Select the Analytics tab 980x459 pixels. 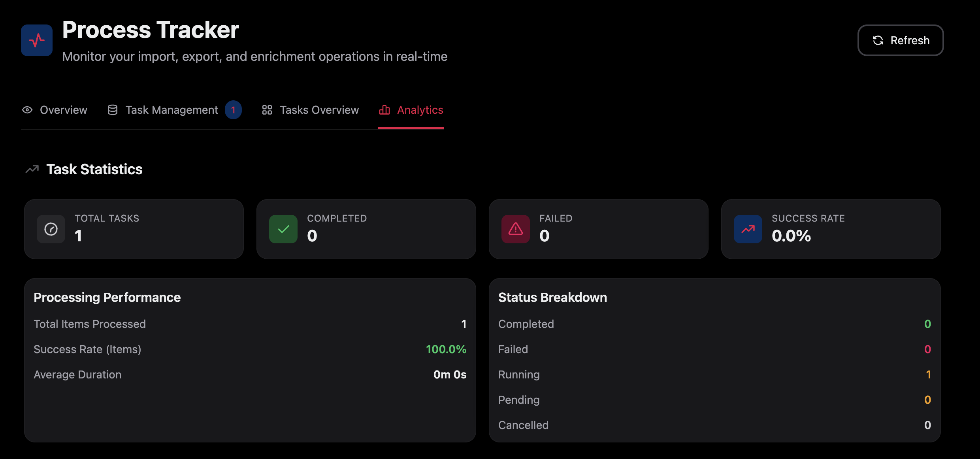420,110
